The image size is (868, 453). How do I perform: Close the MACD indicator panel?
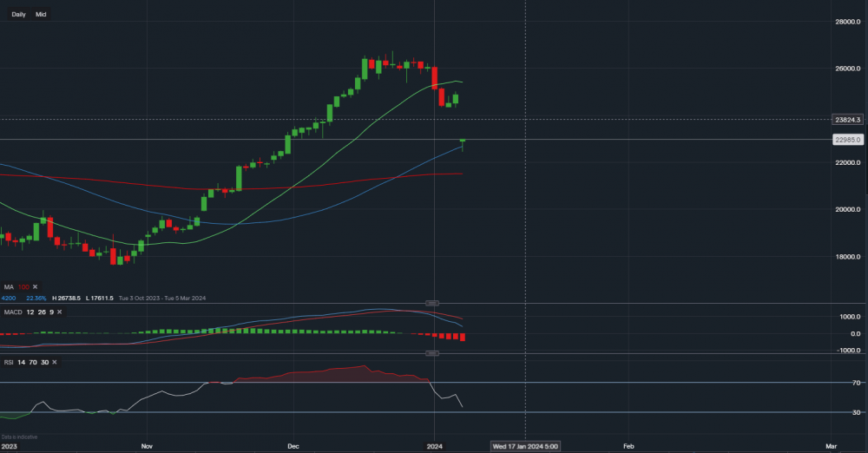click(60, 312)
